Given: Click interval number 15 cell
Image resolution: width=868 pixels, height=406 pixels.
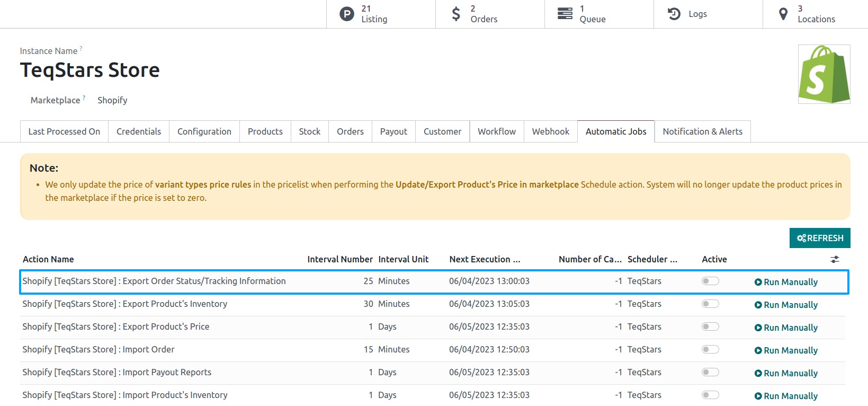Looking at the screenshot, I should click(x=368, y=349).
